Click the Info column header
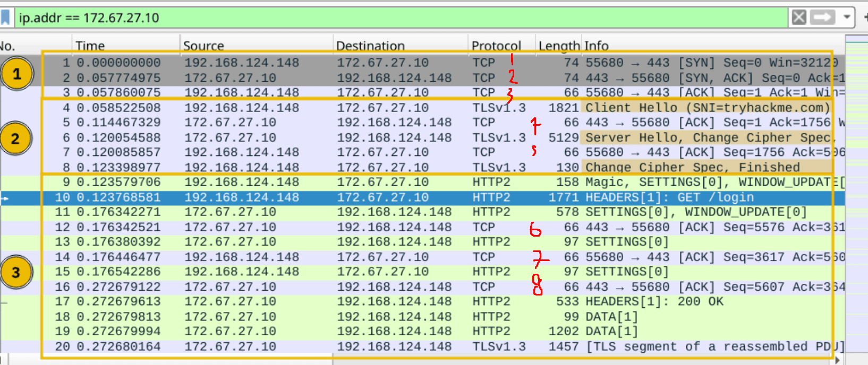The image size is (868, 365). [597, 46]
